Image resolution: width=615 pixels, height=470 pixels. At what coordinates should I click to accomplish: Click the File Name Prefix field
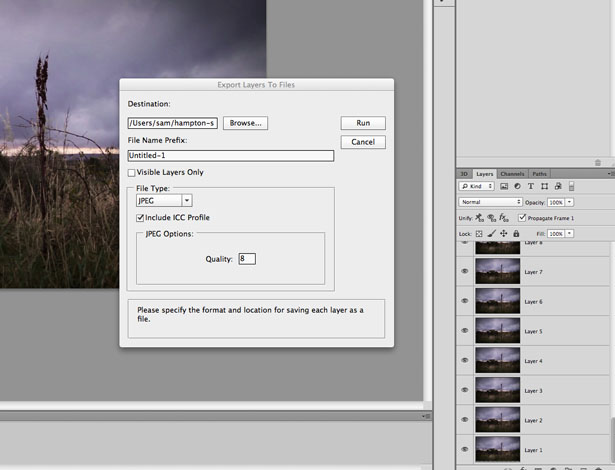click(231, 156)
